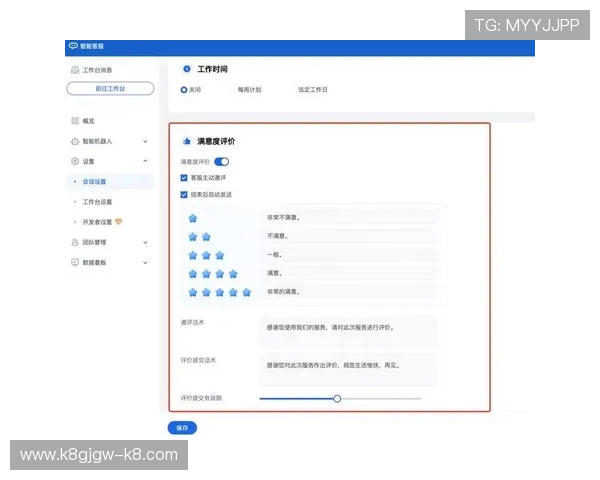
Task: Click the 非常不满意 text field
Action: 350,217
